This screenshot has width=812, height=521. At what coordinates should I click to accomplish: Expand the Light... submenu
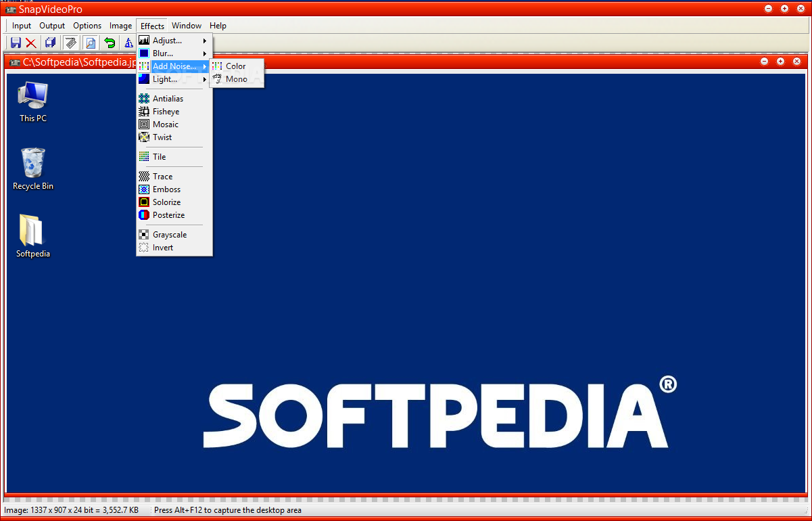pyautogui.click(x=174, y=79)
